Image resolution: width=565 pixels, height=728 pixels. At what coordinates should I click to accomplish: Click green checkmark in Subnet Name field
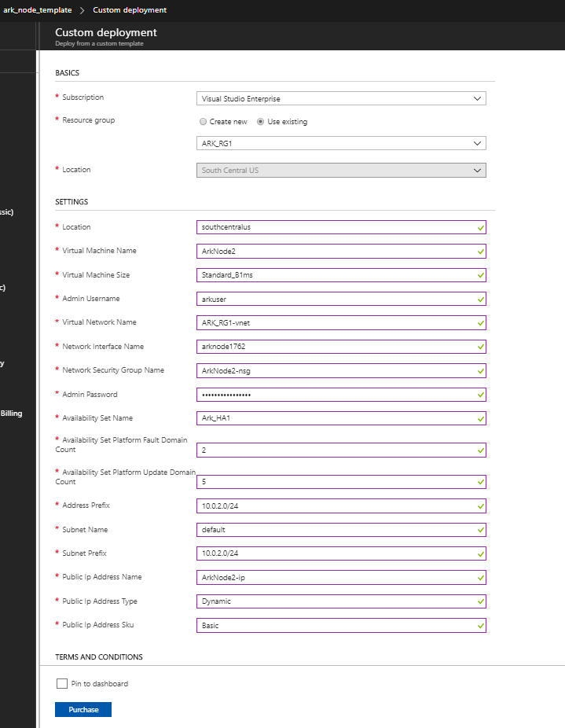tap(479, 530)
